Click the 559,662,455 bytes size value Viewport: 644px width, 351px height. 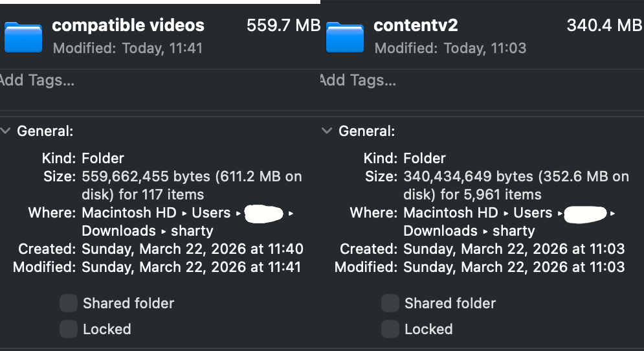pos(146,176)
